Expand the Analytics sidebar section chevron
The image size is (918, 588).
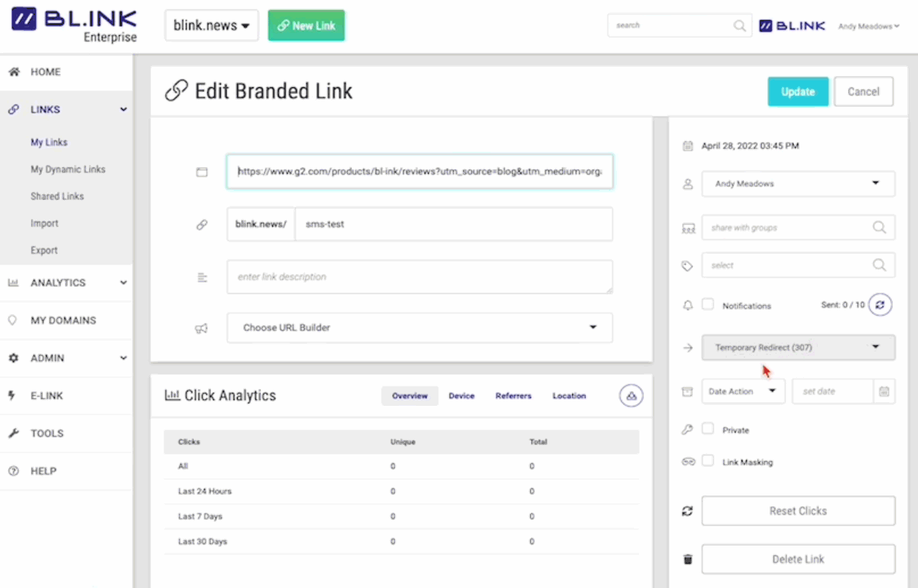point(123,283)
